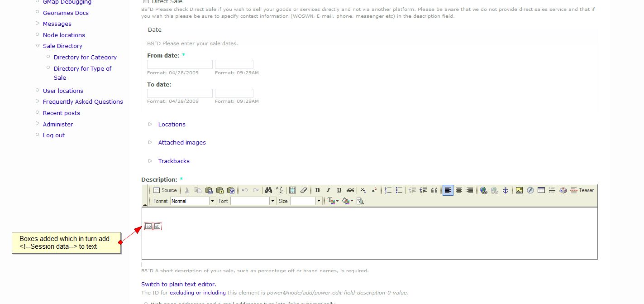Click the Select All icon
The height and width of the screenshot is (304, 644).
point(292,190)
